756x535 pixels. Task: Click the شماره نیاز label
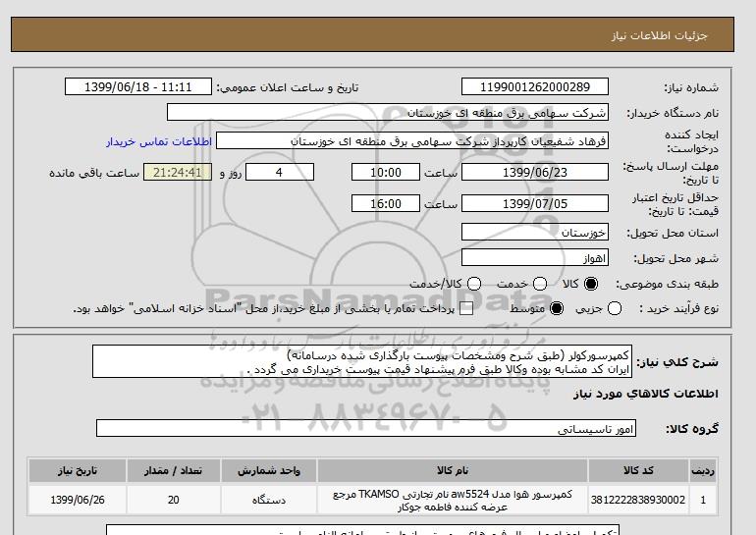691,87
